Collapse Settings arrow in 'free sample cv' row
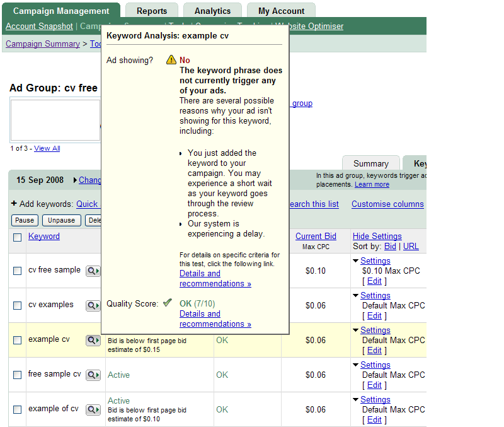504x427 pixels. (355, 365)
